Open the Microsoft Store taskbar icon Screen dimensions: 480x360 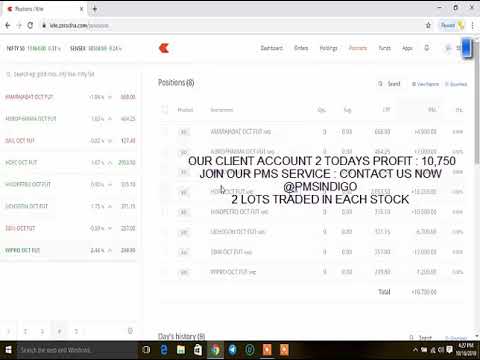(198, 350)
